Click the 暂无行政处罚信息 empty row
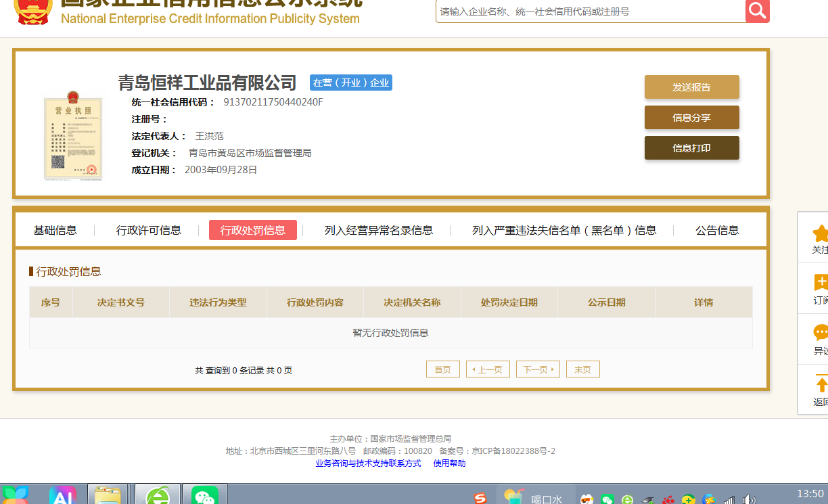Screen dimensions: 828x504 [391, 333]
